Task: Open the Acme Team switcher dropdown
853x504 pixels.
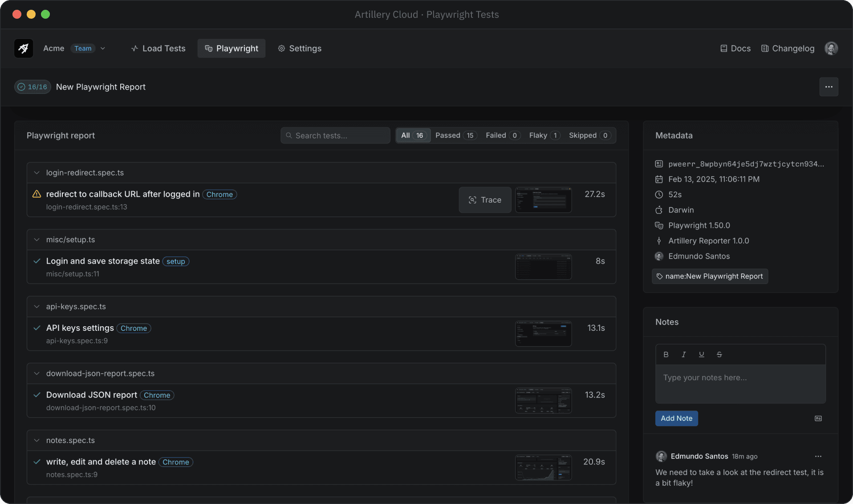Action: (102, 48)
